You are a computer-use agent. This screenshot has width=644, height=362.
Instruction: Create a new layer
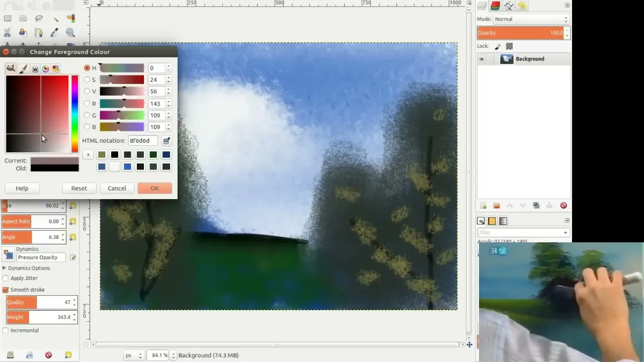[484, 206]
